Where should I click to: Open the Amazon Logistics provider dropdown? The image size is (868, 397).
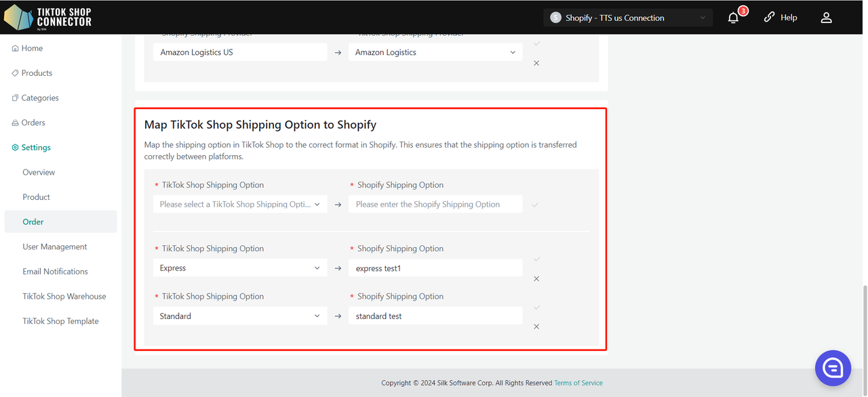click(x=435, y=52)
